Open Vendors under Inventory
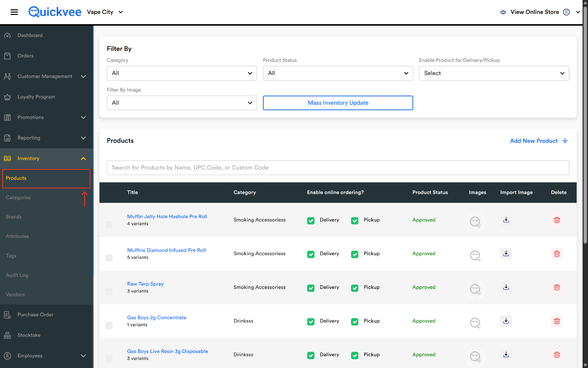The height and width of the screenshot is (368, 588). (x=15, y=295)
